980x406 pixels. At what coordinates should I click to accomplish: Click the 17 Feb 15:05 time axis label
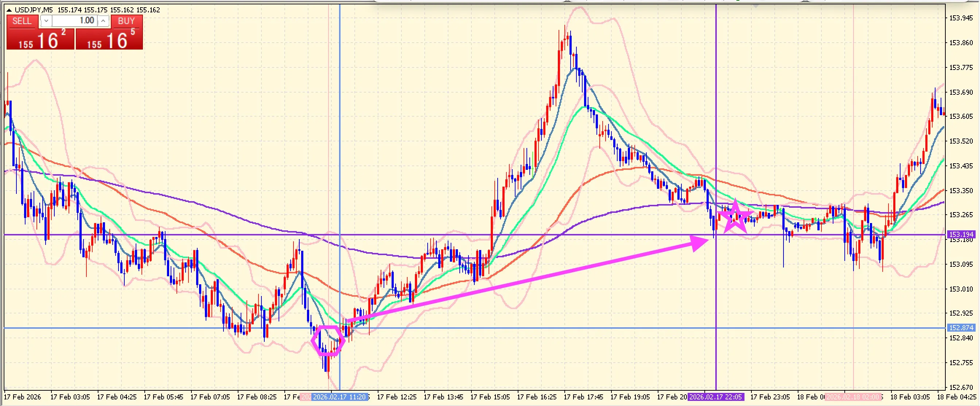[490, 397]
